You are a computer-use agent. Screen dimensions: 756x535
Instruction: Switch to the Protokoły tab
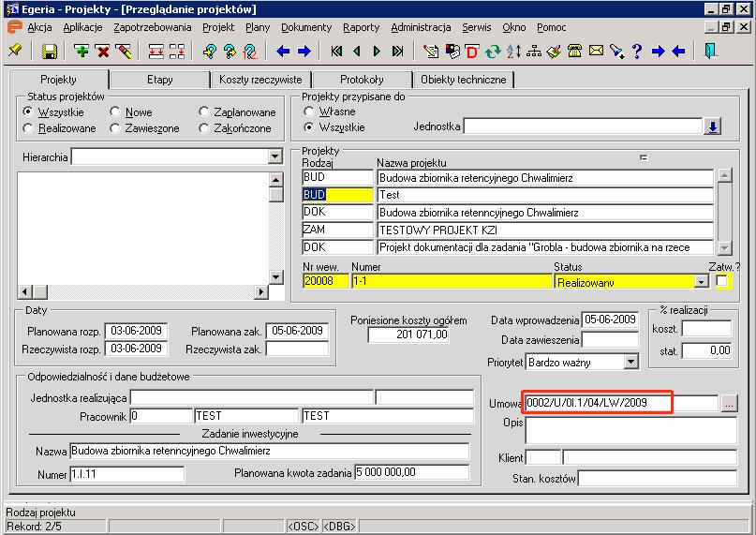click(362, 80)
